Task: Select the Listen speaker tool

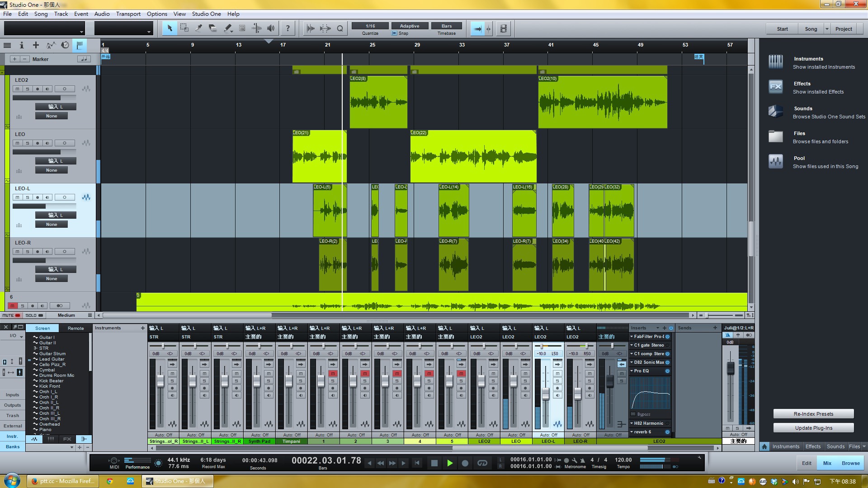Action: pyautogui.click(x=270, y=28)
